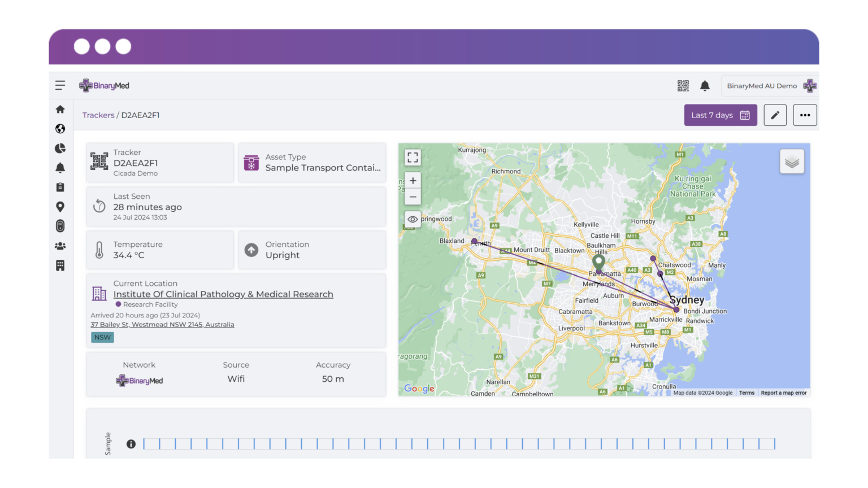Open QR code scanner in top bar
The image size is (868, 488).
tap(683, 85)
